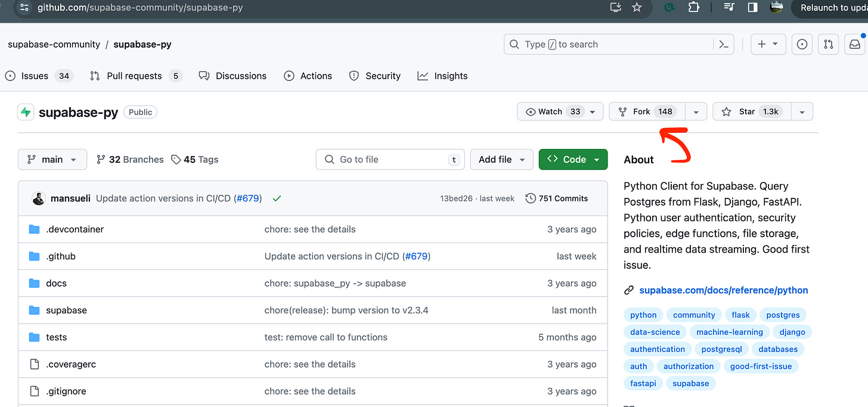Click the .gitignore file icon
Screen dimensions: 868x407
(34, 392)
